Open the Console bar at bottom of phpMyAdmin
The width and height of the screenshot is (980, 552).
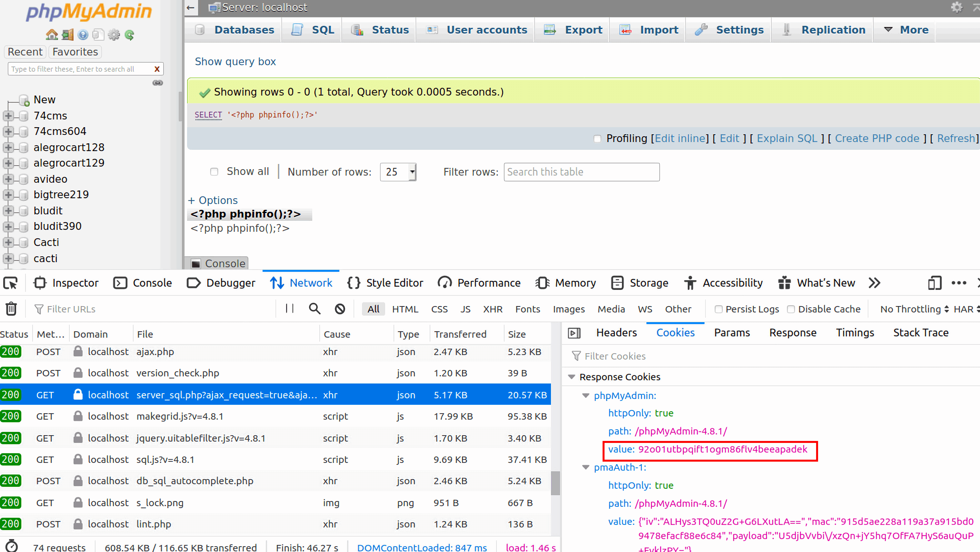pos(217,263)
